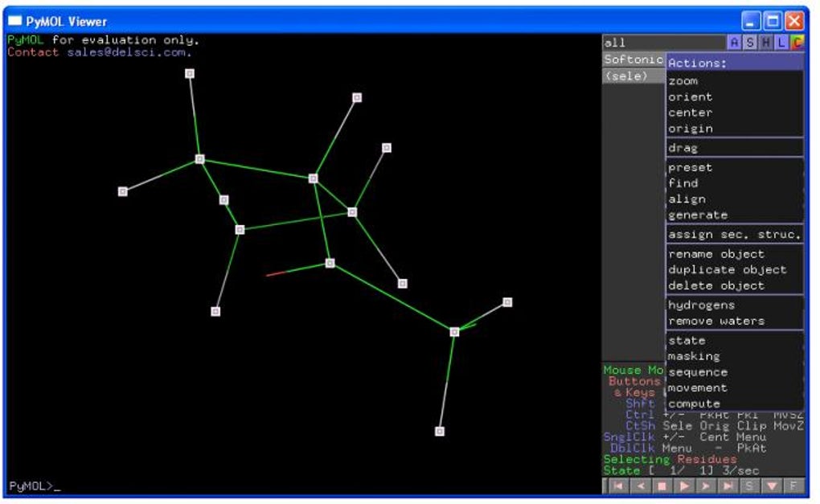Click the down-triangle rock toggle button

click(772, 486)
